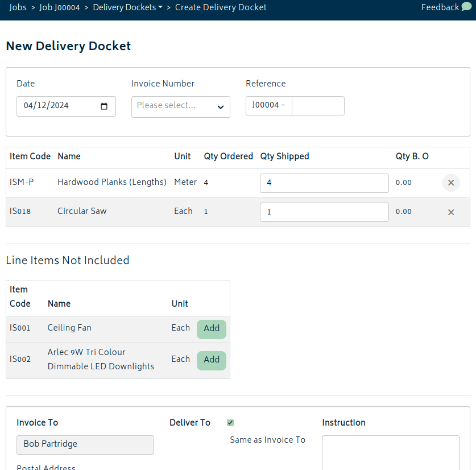Remove the Circular Saw line item
The height and width of the screenshot is (470, 476).
click(451, 212)
